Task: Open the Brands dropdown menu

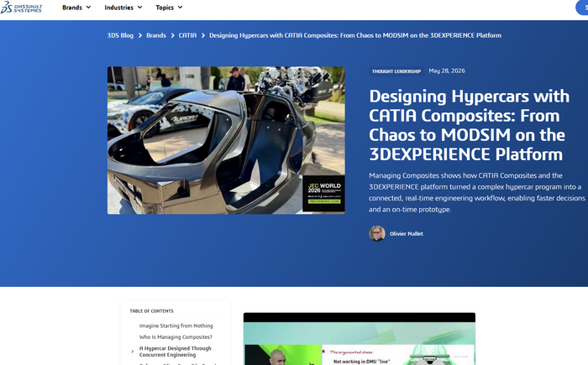Action: [76, 8]
